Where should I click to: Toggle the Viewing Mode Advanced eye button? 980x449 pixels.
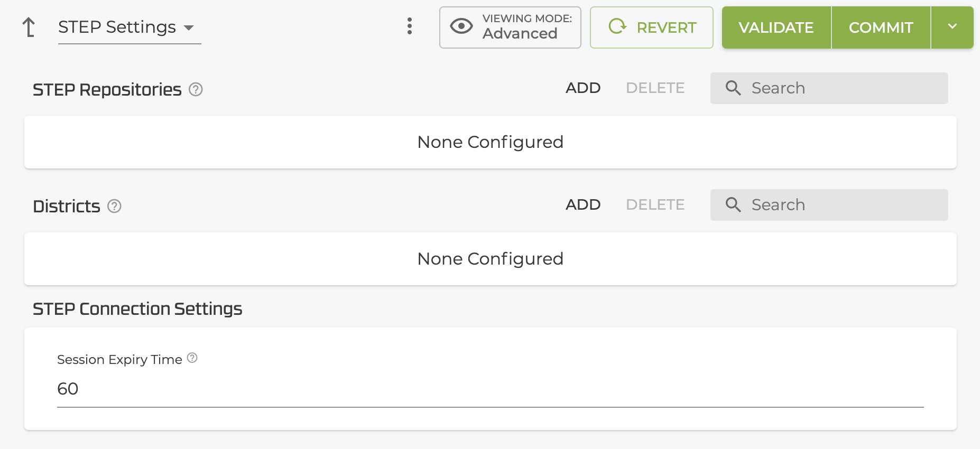[510, 27]
